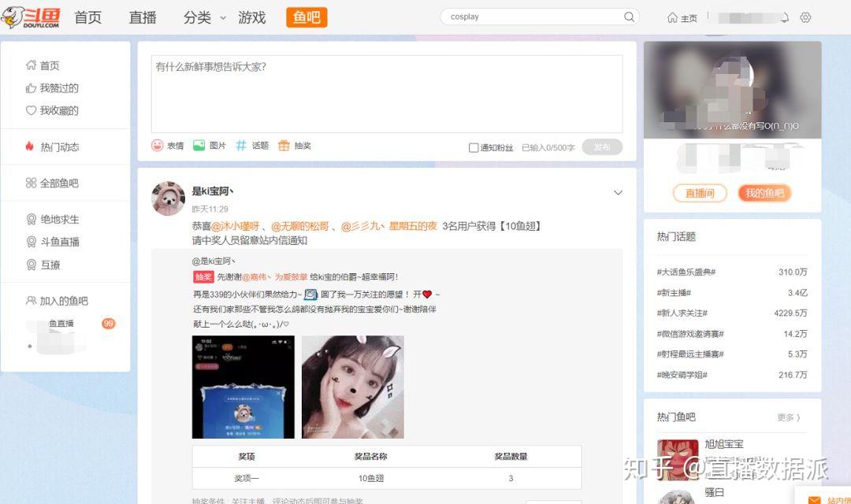Image resolution: width=851 pixels, height=504 pixels.
Task: Open the #大话鱼乐盛典# topic
Action: (686, 272)
